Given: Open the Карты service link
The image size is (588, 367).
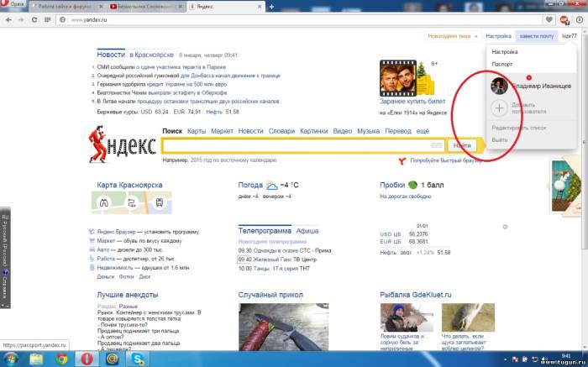Looking at the screenshot, I should click(x=197, y=131).
